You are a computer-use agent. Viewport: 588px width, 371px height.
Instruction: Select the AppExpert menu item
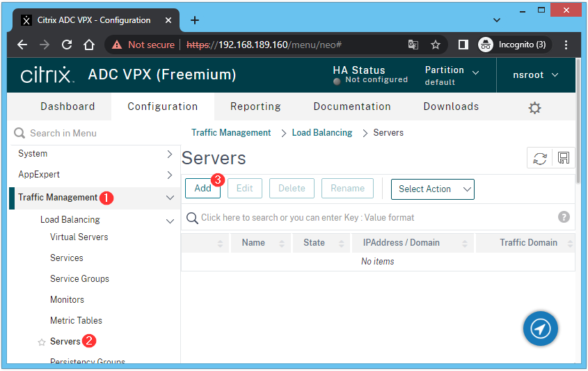pyautogui.click(x=39, y=175)
